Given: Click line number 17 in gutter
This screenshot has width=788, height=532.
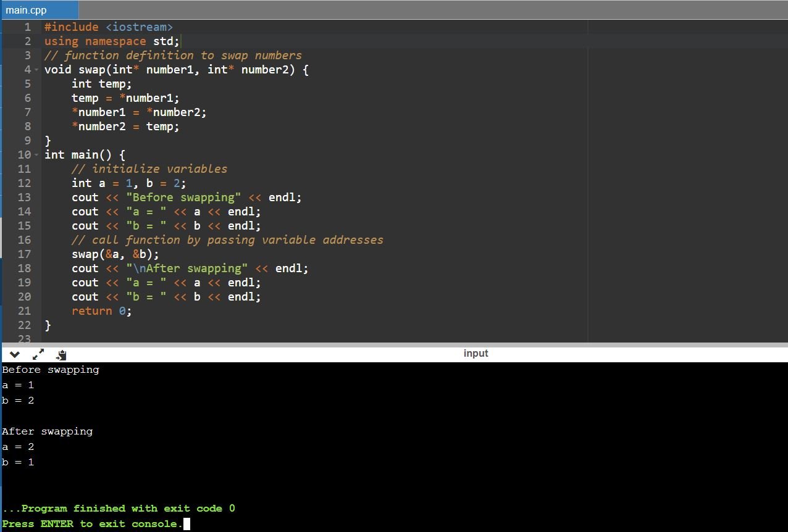Looking at the screenshot, I should click(24, 254).
